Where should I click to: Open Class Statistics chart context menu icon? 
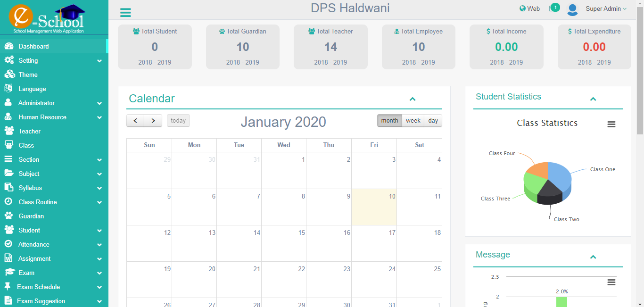pyautogui.click(x=611, y=124)
